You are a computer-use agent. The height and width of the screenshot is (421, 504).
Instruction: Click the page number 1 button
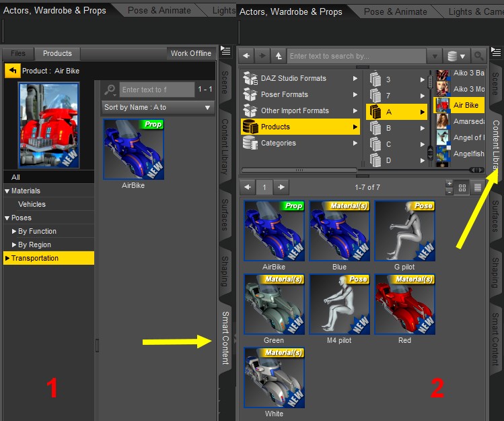264,187
